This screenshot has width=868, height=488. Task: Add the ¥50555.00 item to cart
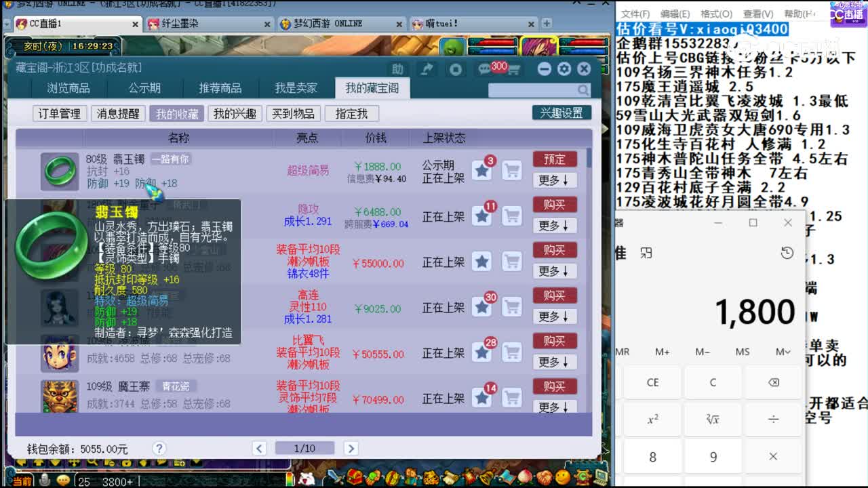pyautogui.click(x=512, y=352)
